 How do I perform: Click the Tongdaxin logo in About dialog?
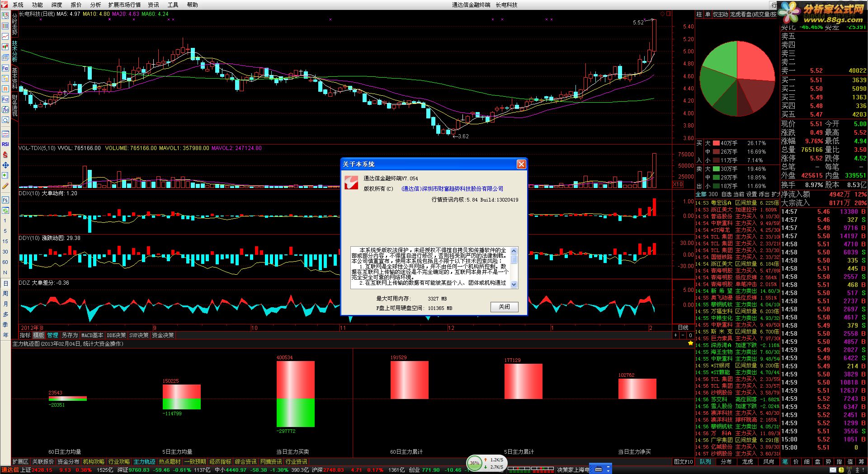tap(351, 183)
